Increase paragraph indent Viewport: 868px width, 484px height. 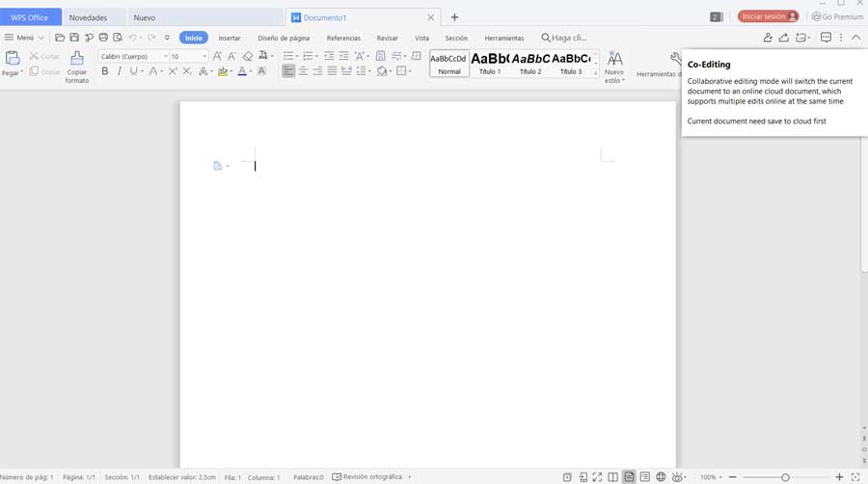coord(343,57)
